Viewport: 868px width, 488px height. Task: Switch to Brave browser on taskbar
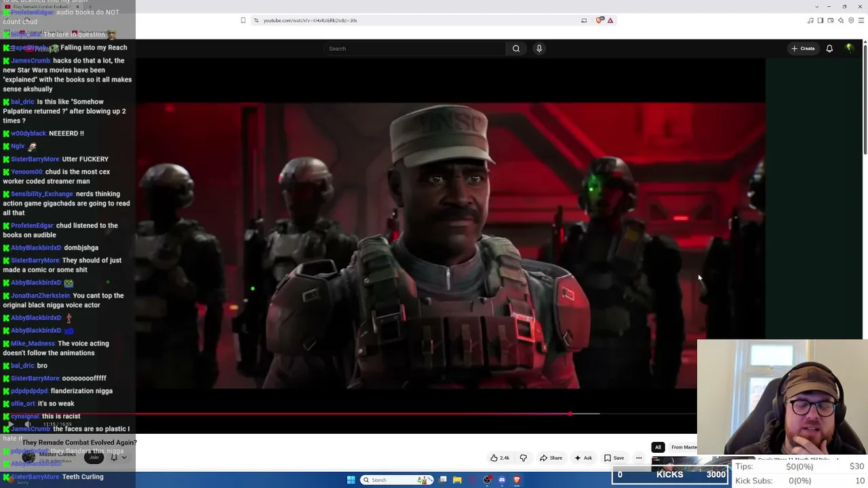517,480
